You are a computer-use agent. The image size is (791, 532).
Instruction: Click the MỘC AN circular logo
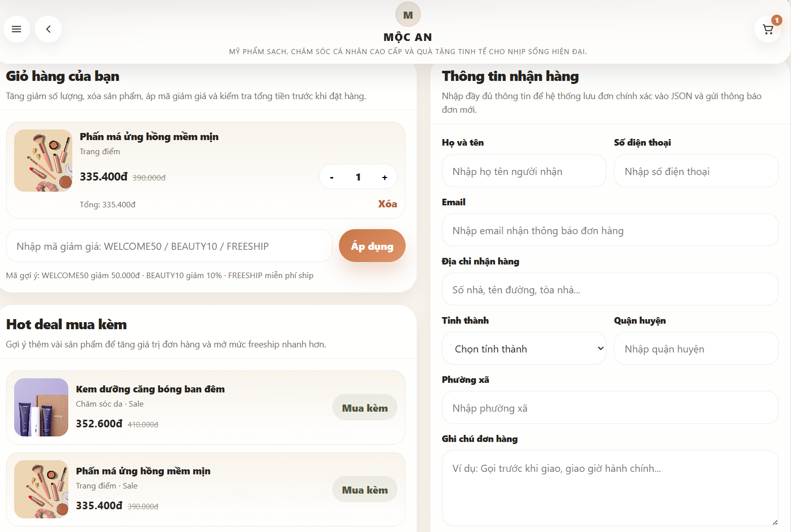click(408, 14)
